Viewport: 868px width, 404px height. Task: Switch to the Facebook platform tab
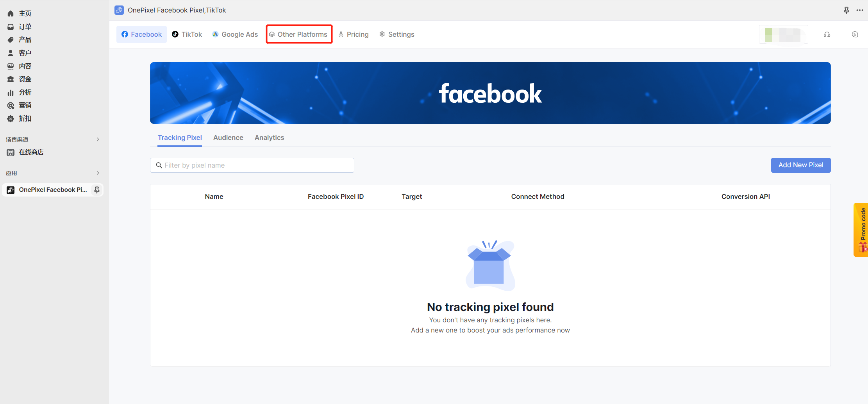click(141, 34)
